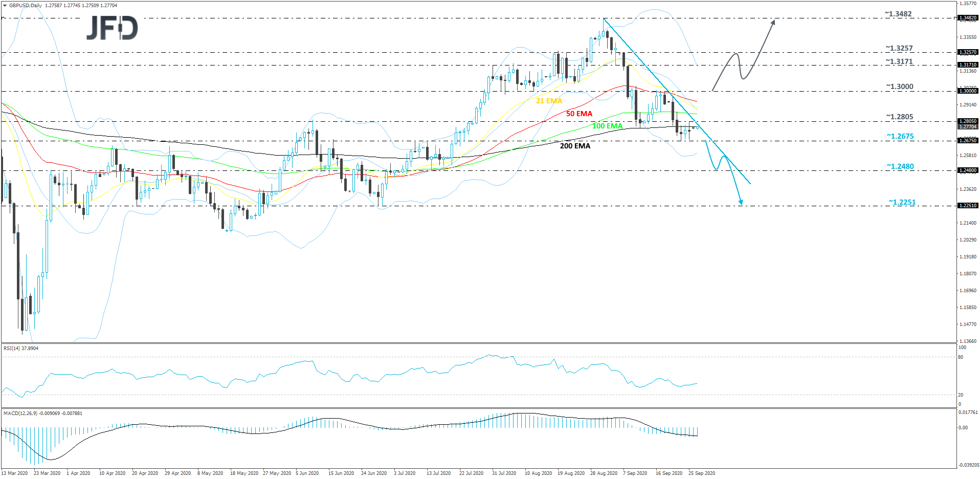Click the 10 Apr 2020 date on the time axis
Viewport: 980px width, 479px height.
pos(112,473)
